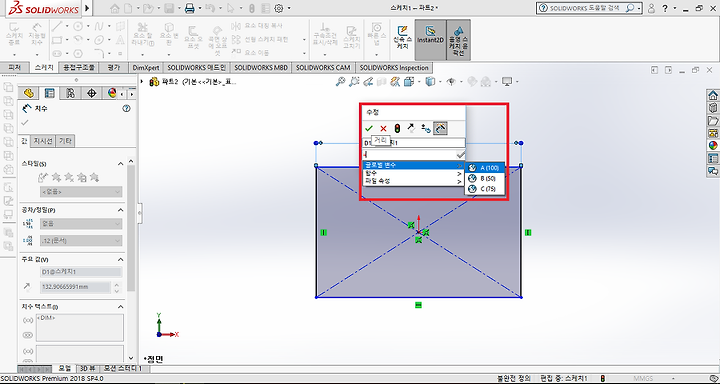The height and width of the screenshot is (384, 720).
Task: Click the Print icon in the top toolbar
Action: click(x=189, y=8)
